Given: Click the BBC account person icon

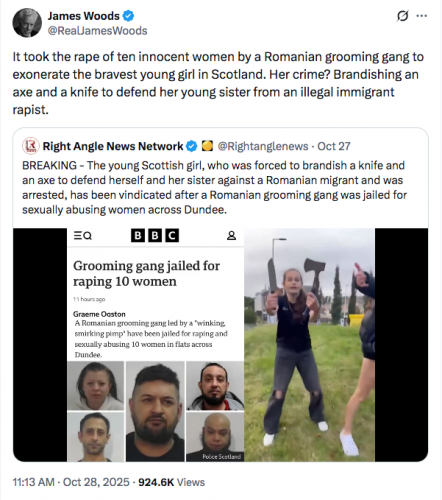Looking at the screenshot, I should click(232, 236).
